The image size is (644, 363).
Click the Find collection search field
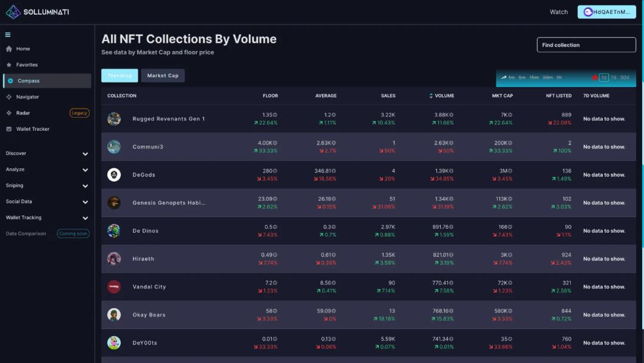point(586,45)
